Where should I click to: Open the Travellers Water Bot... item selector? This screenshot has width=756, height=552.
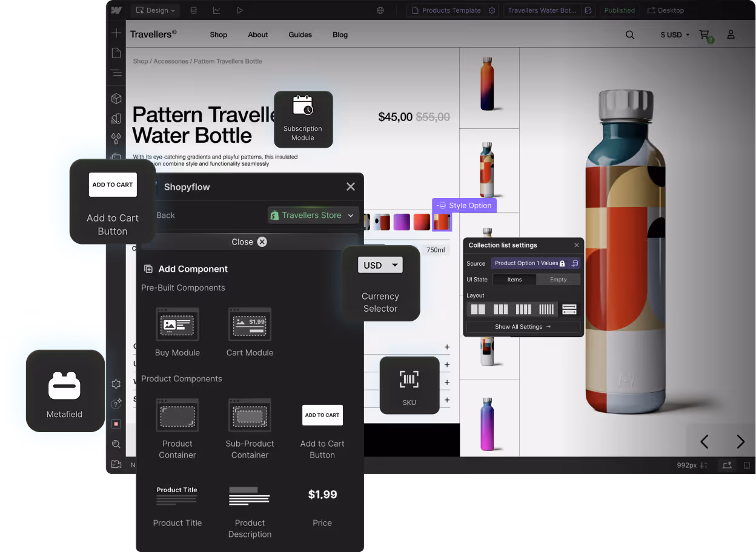(x=542, y=10)
